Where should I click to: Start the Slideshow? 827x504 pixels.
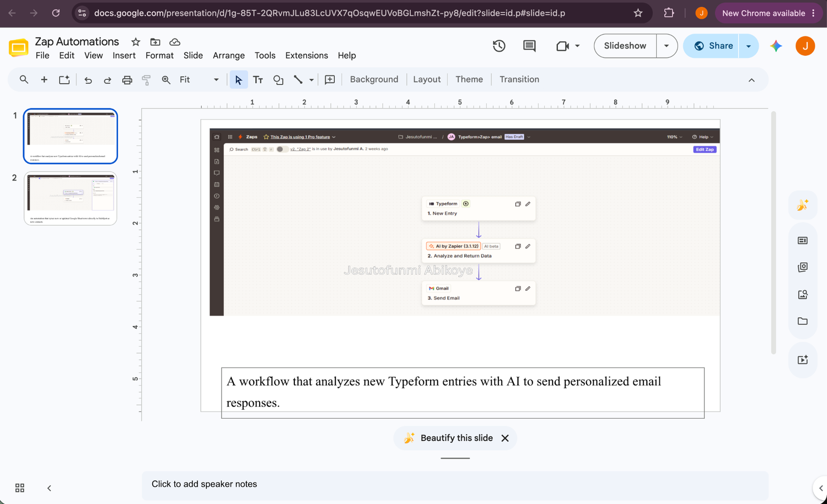point(625,46)
